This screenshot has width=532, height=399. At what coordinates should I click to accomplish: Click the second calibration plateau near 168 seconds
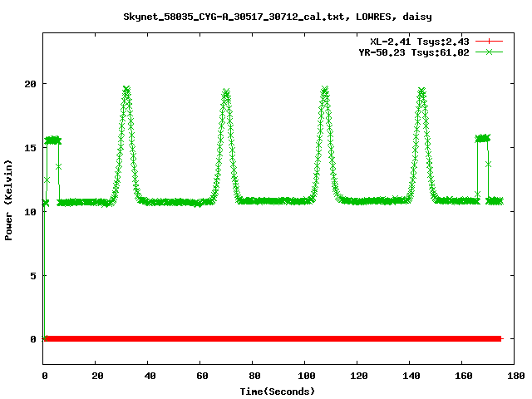click(x=483, y=138)
